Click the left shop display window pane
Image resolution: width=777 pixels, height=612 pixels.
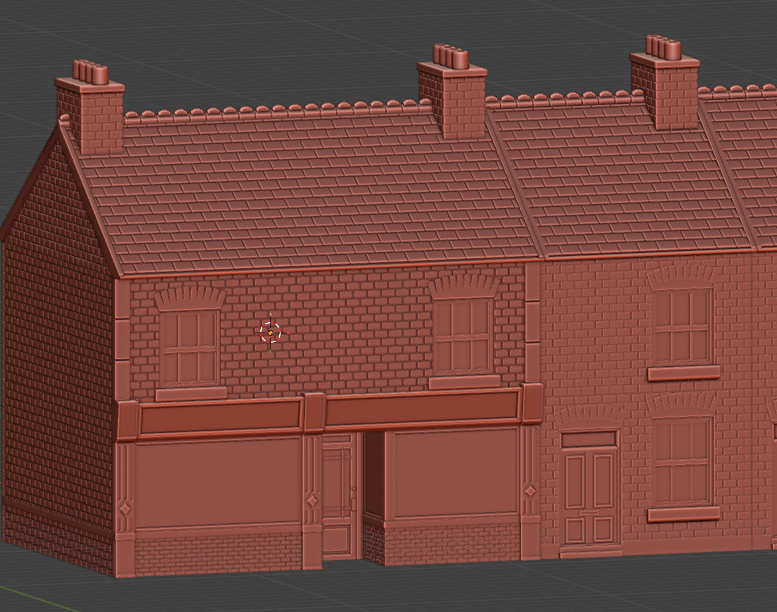tap(217, 482)
